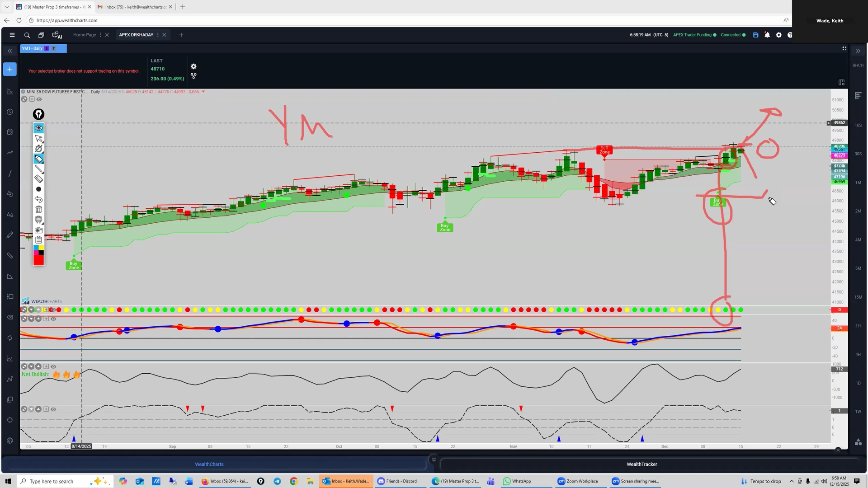Viewport: 868px width, 488px height.
Task: Open the AI assistant icon in top bar
Action: pyautogui.click(x=57, y=35)
